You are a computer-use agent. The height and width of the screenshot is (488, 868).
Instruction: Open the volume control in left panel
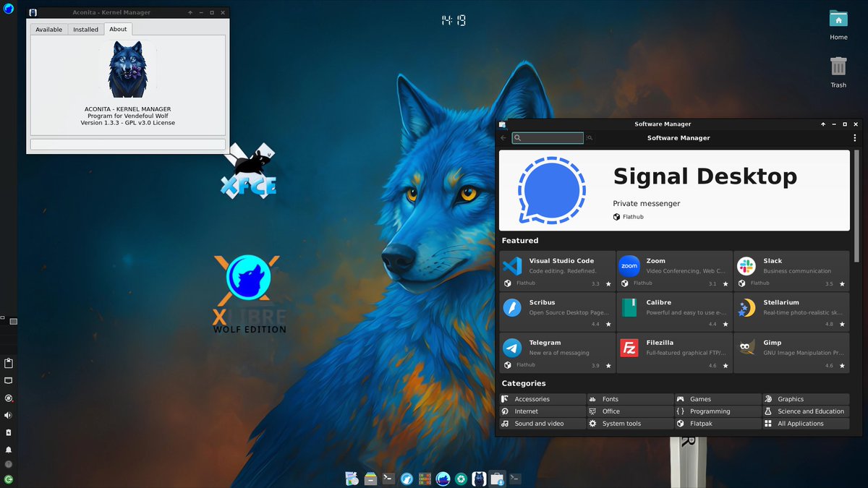9,415
